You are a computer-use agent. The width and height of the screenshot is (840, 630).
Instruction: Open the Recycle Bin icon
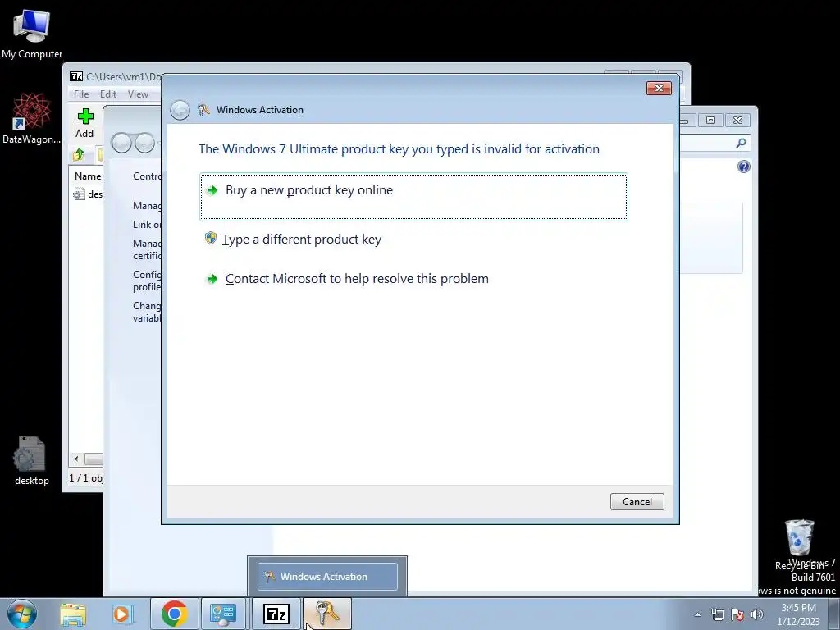pyautogui.click(x=799, y=544)
